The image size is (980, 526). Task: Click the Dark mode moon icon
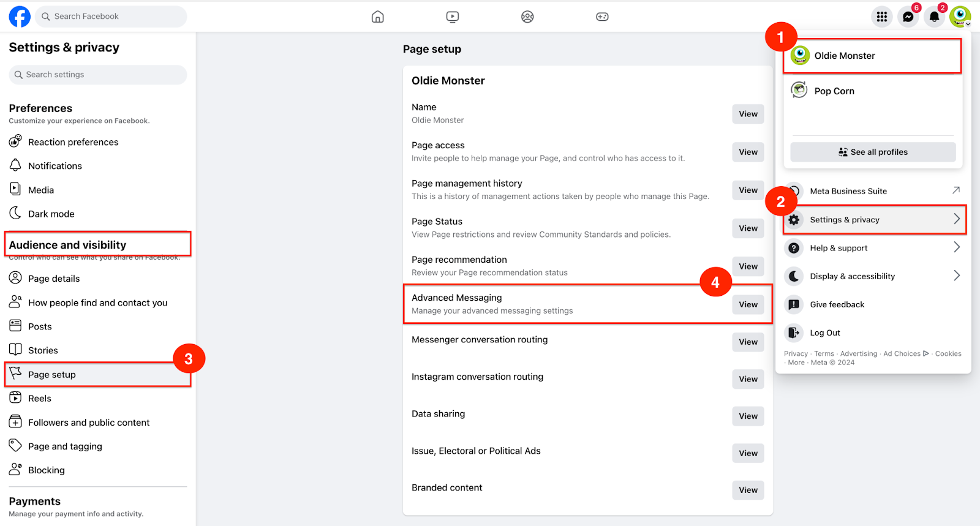(15, 213)
